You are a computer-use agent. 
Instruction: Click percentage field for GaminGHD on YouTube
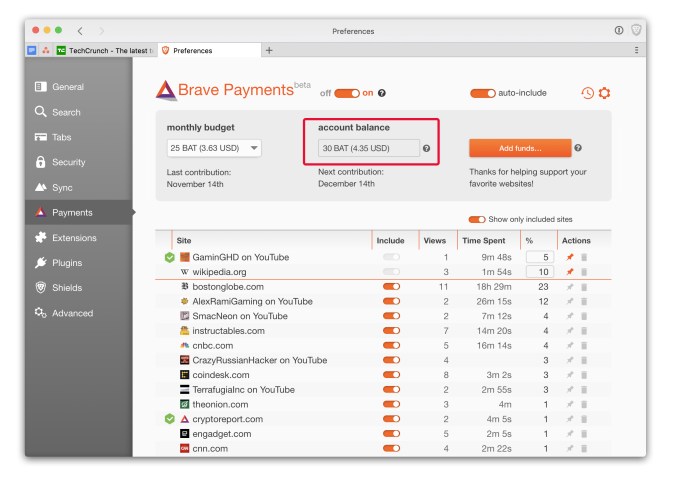pyautogui.click(x=539, y=257)
